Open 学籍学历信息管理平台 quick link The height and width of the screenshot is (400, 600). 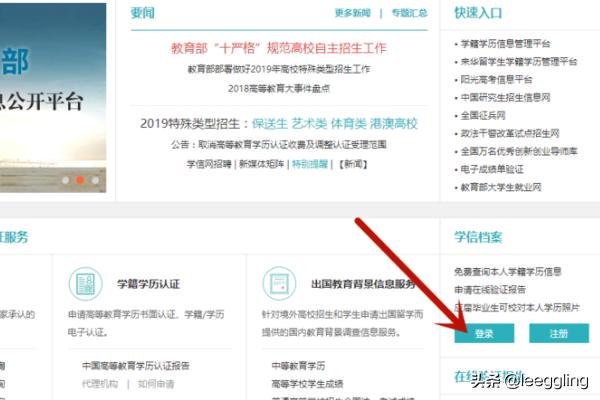point(505,44)
